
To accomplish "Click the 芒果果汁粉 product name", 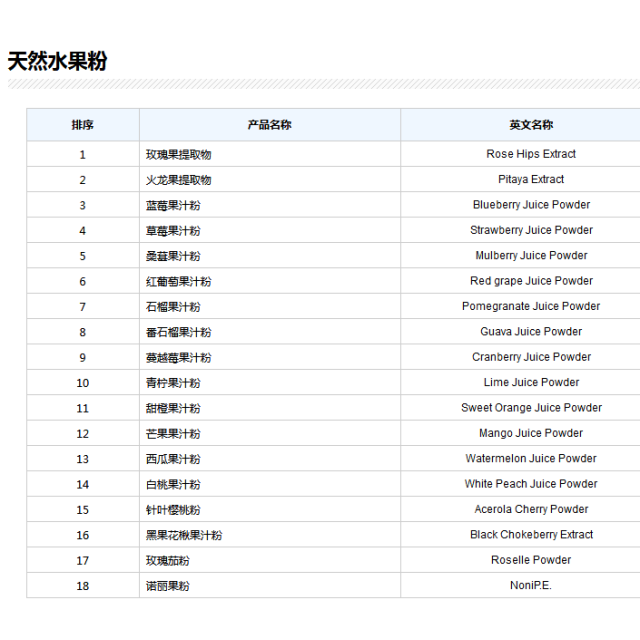I will 173,433.
